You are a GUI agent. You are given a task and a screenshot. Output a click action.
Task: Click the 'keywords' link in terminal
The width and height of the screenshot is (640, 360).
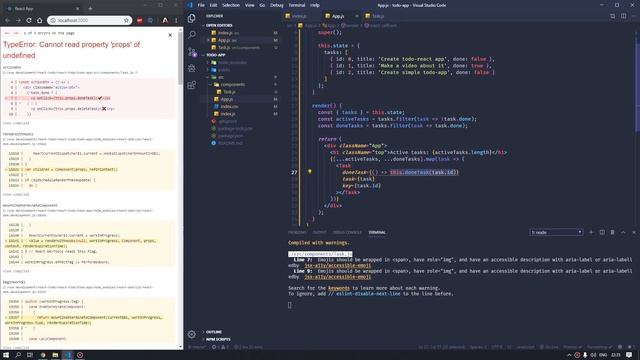click(x=339, y=288)
